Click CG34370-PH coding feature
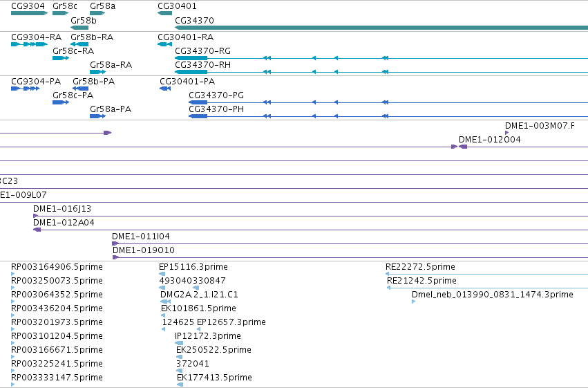Screen dimensions: 588x388 pyautogui.click(x=388, y=116)
